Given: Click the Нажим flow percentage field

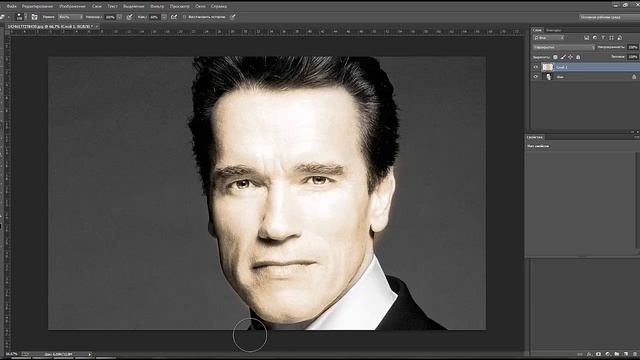Looking at the screenshot, I should coord(154,17).
